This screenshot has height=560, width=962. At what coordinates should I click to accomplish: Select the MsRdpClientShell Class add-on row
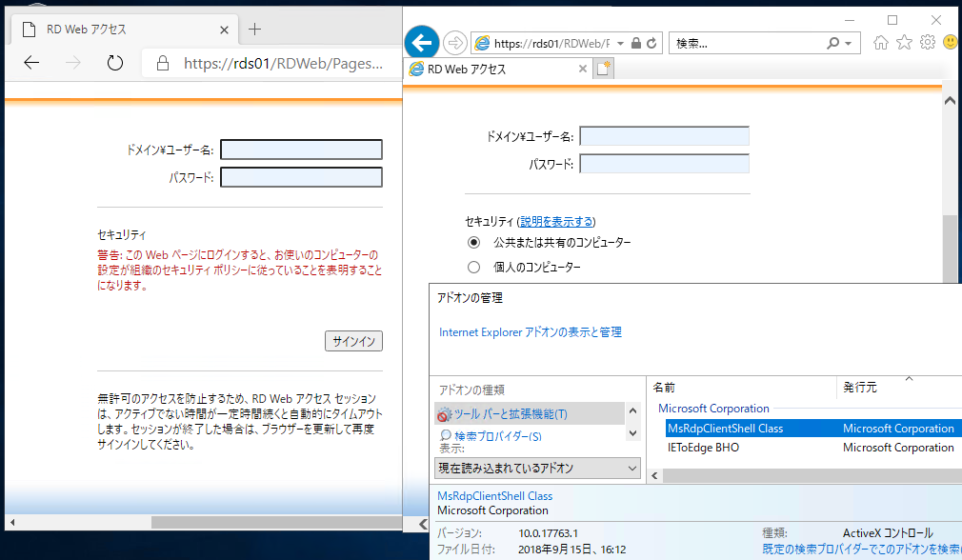click(813, 429)
